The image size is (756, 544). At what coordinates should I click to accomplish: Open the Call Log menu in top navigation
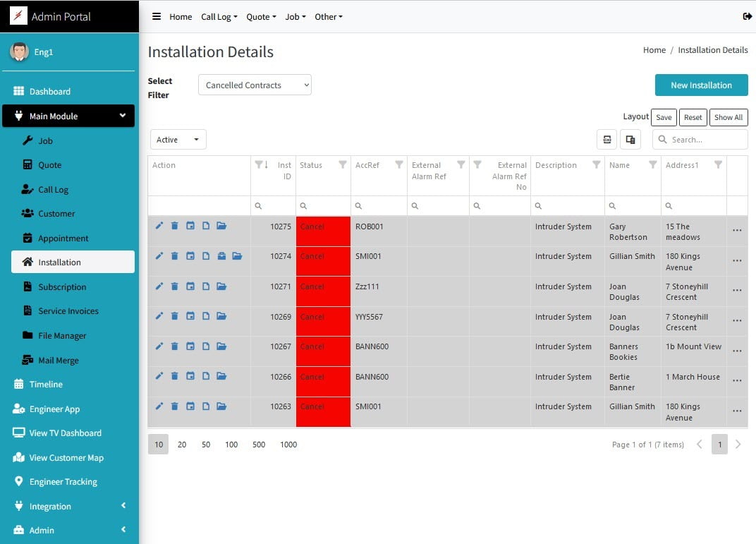tap(219, 17)
